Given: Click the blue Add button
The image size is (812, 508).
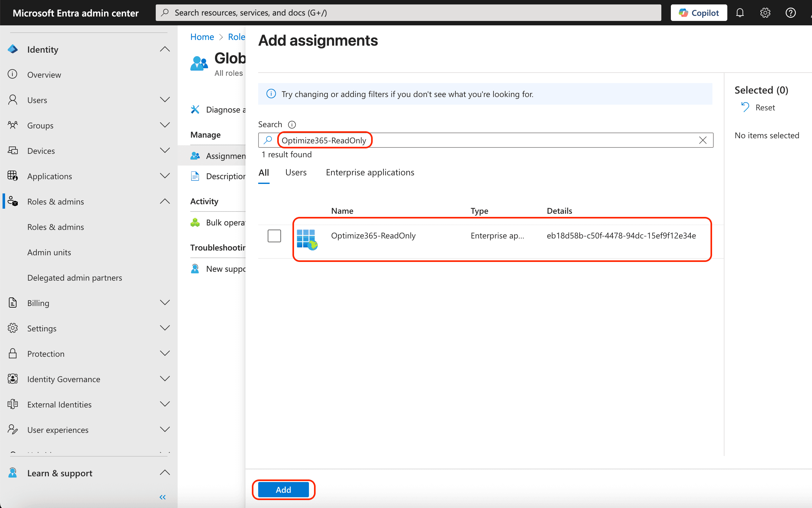Looking at the screenshot, I should [x=283, y=490].
